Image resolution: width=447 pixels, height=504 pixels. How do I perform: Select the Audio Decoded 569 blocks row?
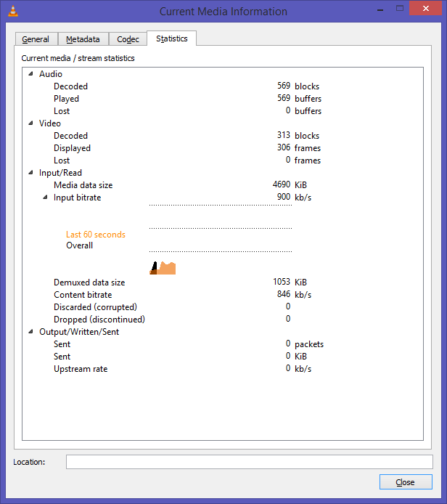pyautogui.click(x=223, y=86)
